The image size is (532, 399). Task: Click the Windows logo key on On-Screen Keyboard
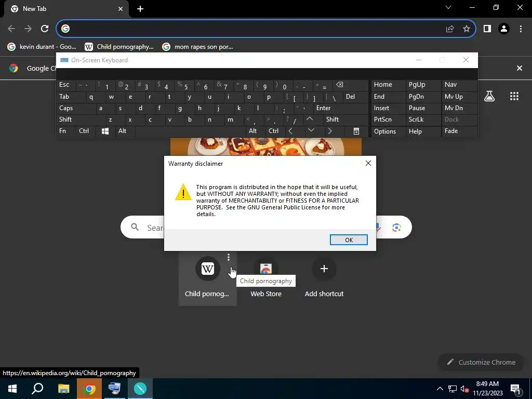tap(105, 131)
